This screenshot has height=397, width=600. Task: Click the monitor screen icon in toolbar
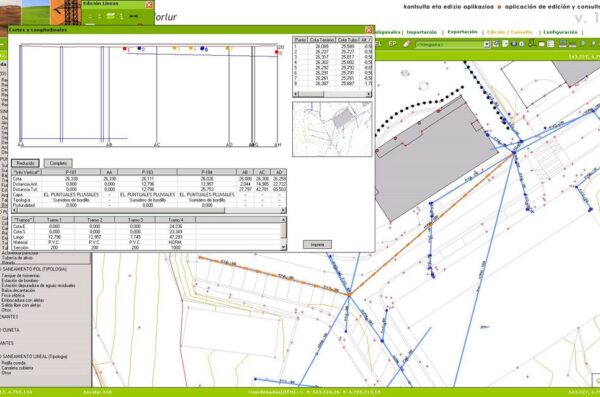tap(562, 44)
